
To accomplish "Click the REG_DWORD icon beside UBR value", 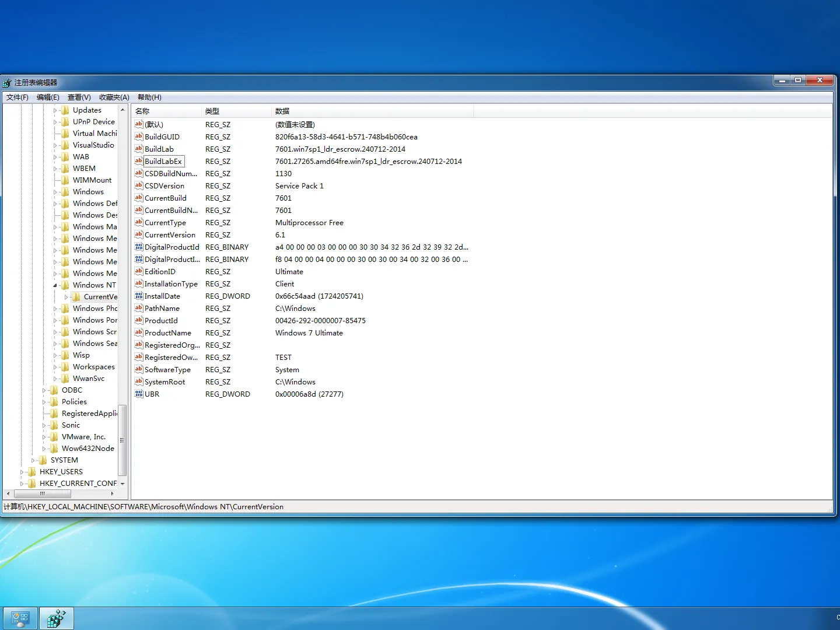I will tap(138, 394).
